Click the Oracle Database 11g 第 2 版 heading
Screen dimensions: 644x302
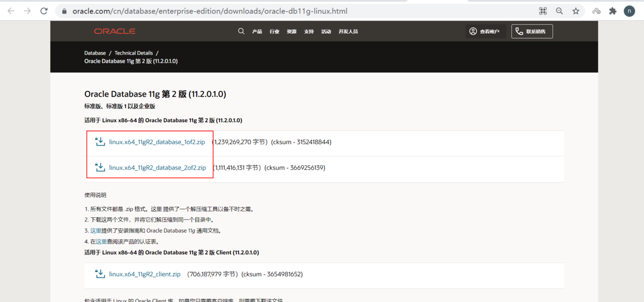pyautogui.click(x=155, y=94)
